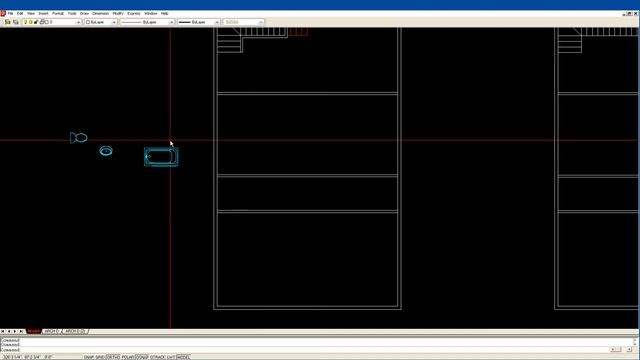This screenshot has width=640, height=360.
Task: Click the Layer Previous toolbar icon
Action: point(16,22)
